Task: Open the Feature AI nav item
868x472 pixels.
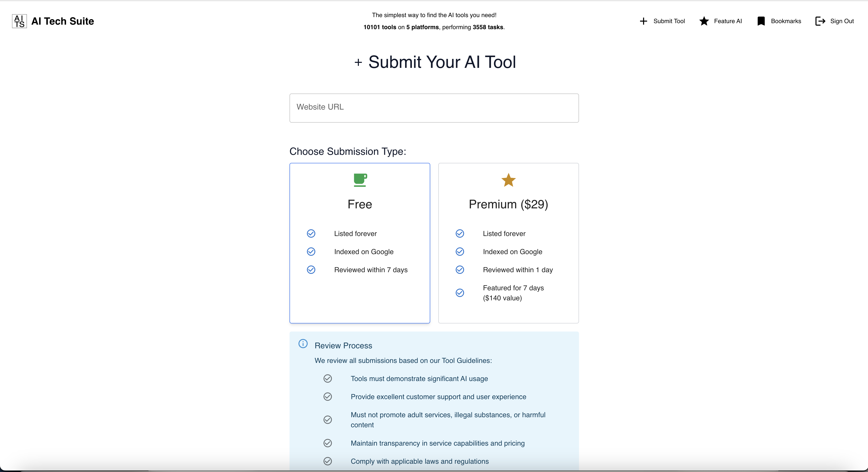Action: pos(728,21)
